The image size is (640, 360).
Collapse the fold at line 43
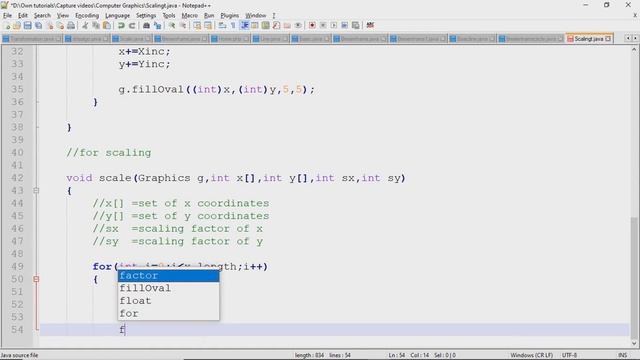[36, 191]
